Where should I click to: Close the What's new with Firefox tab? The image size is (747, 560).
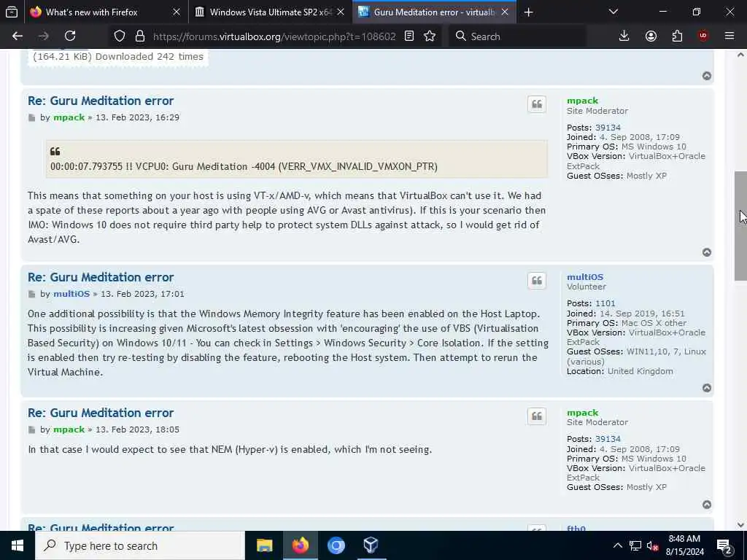click(177, 12)
